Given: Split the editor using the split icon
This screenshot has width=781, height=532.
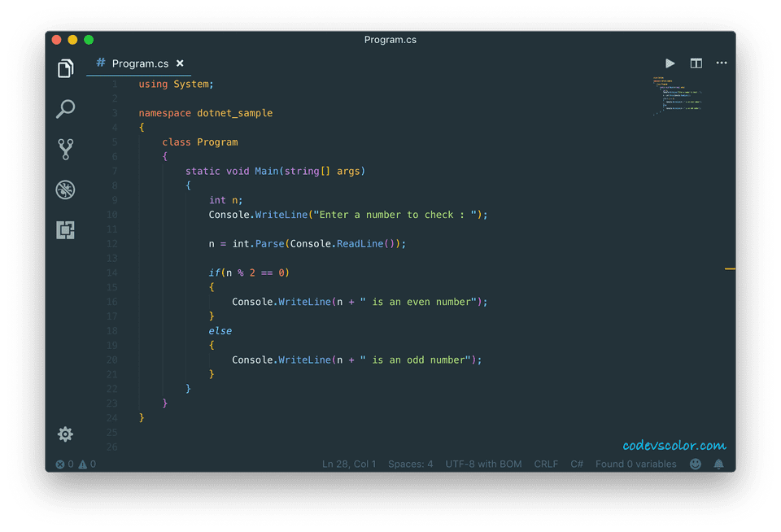Looking at the screenshot, I should 696,63.
